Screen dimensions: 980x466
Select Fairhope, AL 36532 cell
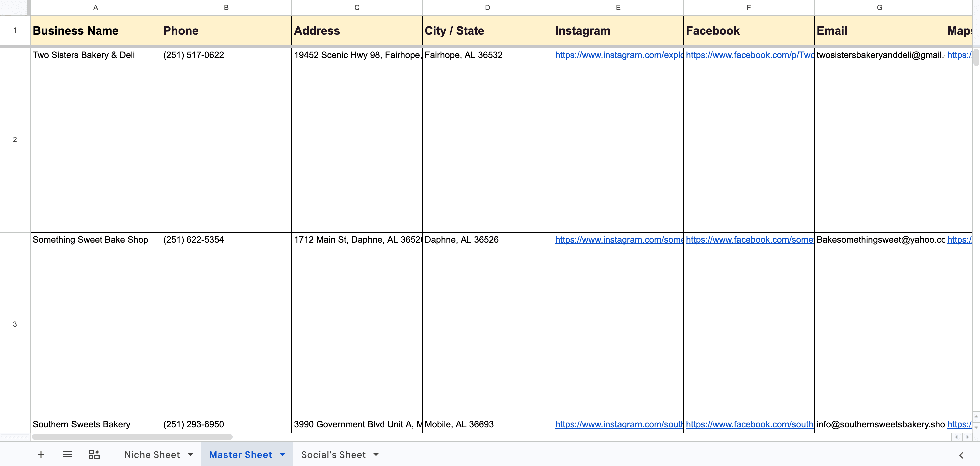487,140
